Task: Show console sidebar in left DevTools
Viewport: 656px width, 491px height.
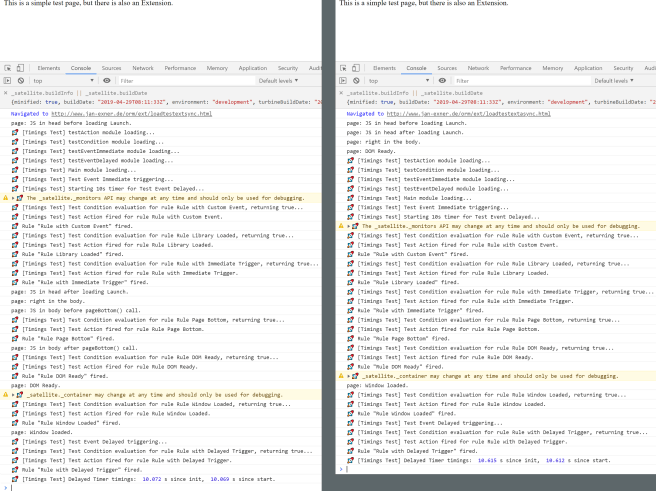Action: click(7, 80)
